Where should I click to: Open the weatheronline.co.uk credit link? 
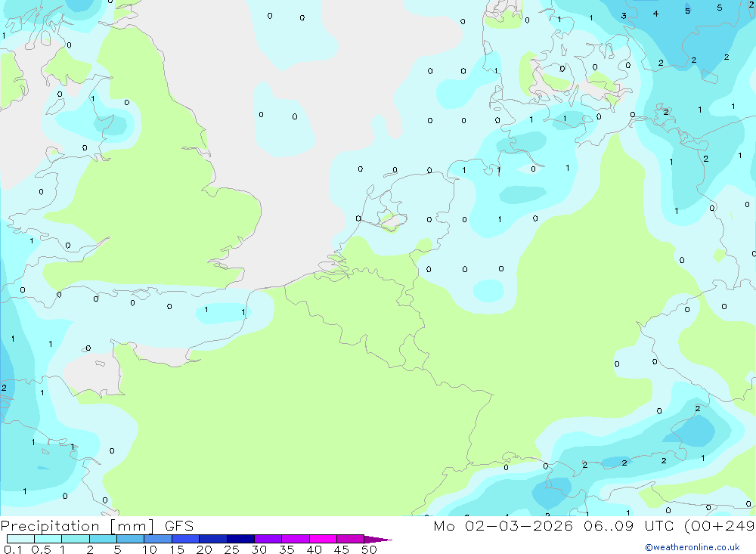pos(692,547)
